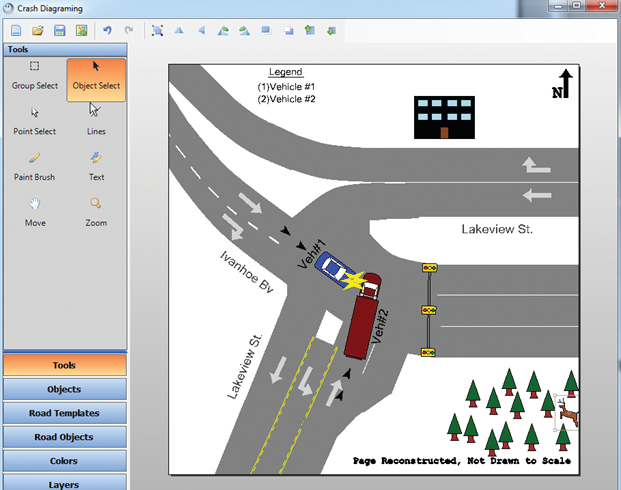Screen dimensions: 621x490
Task: Create a new diagram document
Action: [15, 31]
